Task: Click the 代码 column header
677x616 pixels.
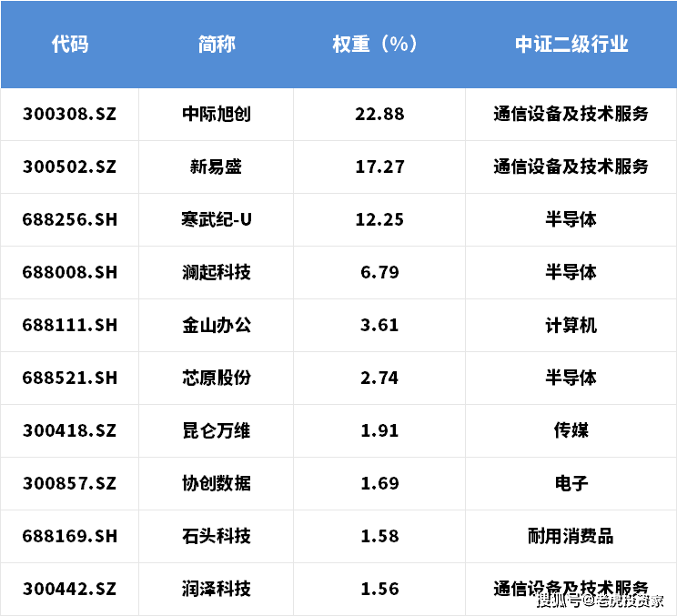Action: 69,45
